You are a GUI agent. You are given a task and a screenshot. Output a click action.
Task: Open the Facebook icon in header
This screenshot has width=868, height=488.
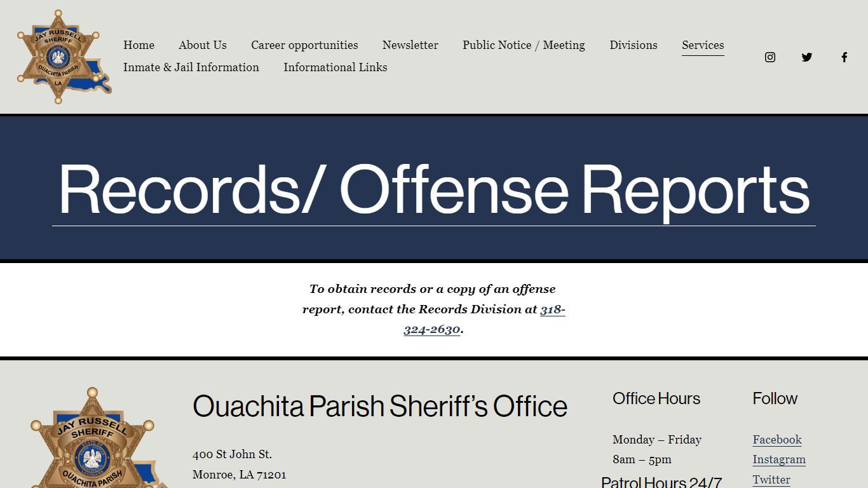click(844, 57)
